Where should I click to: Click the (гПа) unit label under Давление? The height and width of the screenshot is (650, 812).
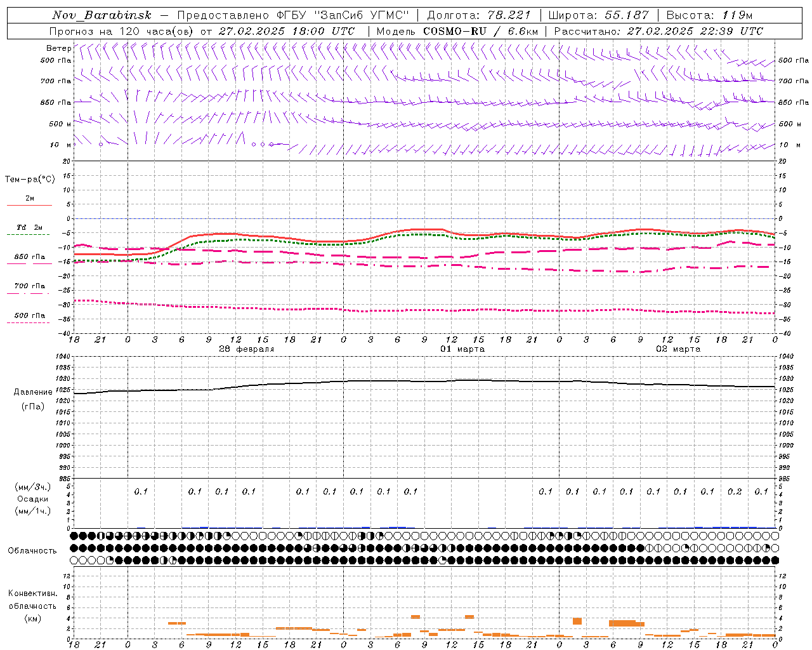click(x=33, y=406)
